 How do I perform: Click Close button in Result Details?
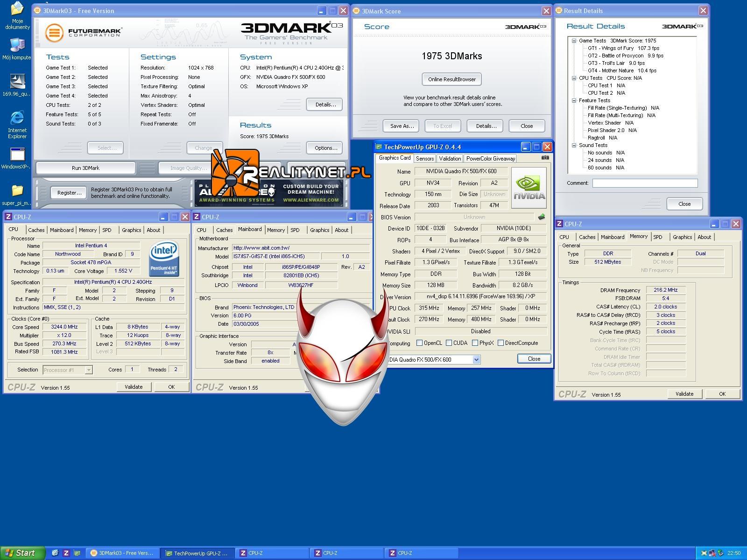[x=684, y=204]
